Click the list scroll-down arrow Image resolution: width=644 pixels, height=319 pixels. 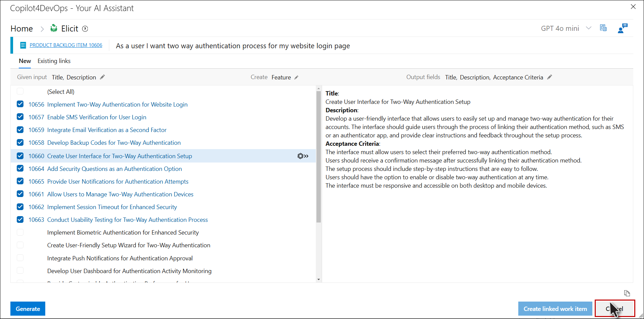[x=318, y=279]
